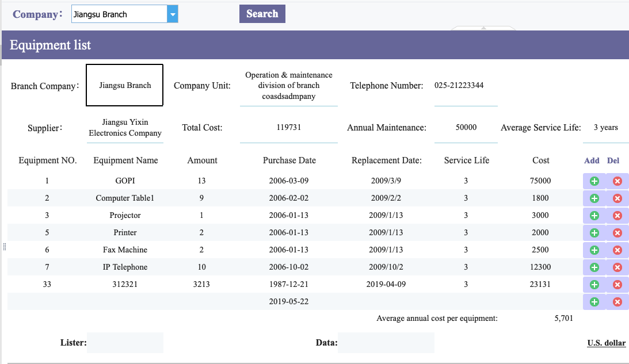The image size is (629, 364).
Task: Click the Projector equipment name cell
Action: [125, 215]
